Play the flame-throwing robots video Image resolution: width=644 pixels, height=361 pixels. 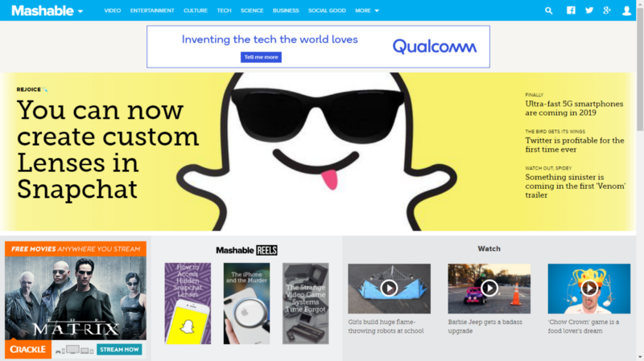coord(389,289)
